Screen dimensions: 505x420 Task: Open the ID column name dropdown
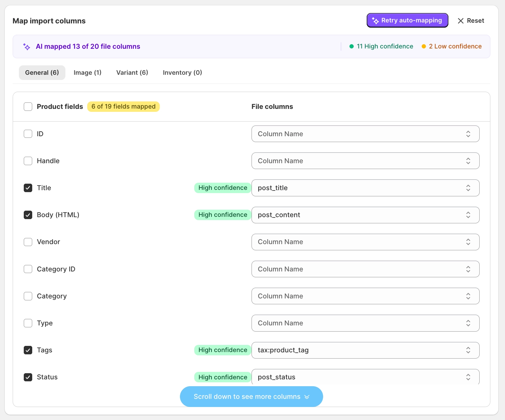(365, 134)
